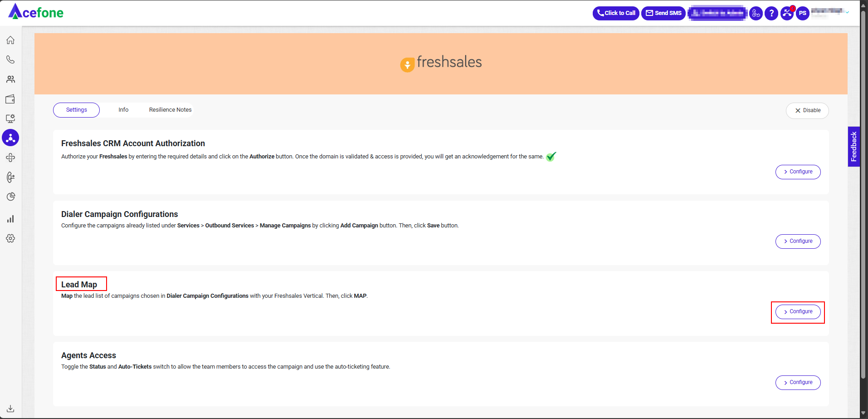Open the phone calls sidebar icon
This screenshot has height=419, width=868.
click(10, 59)
